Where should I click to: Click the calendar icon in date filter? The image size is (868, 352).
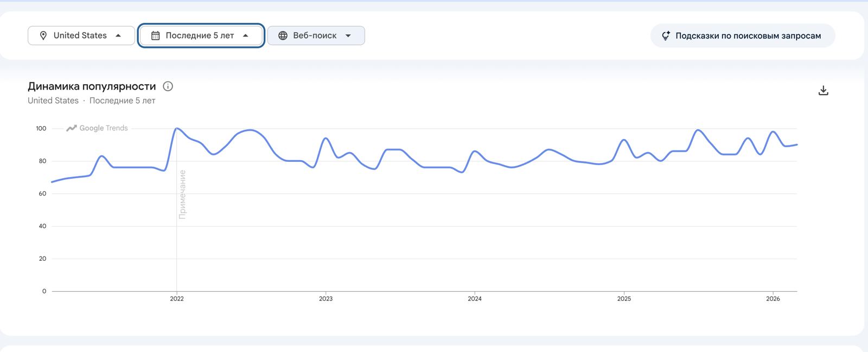(x=155, y=36)
